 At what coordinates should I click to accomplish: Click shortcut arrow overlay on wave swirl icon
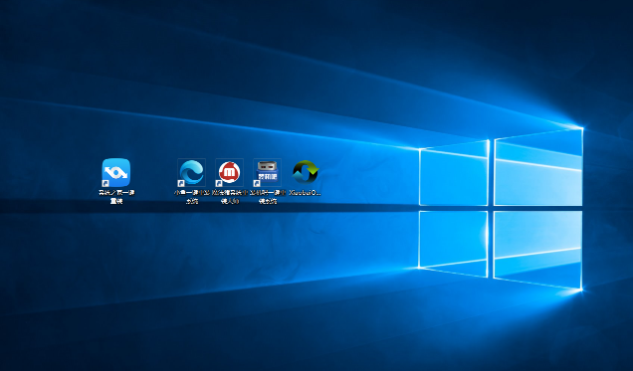coord(181,183)
